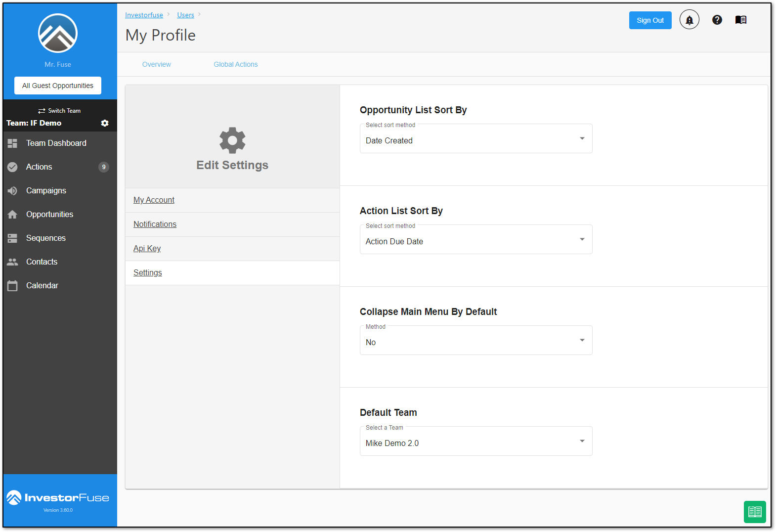The height and width of the screenshot is (532, 776).
Task: Open the knowledge base book icon in header
Action: (x=740, y=20)
